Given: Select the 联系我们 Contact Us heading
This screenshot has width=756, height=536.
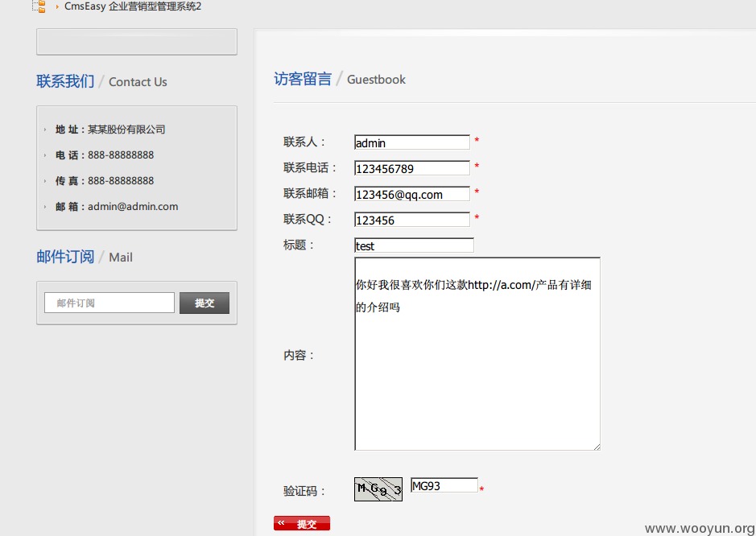Looking at the screenshot, I should point(101,81).
